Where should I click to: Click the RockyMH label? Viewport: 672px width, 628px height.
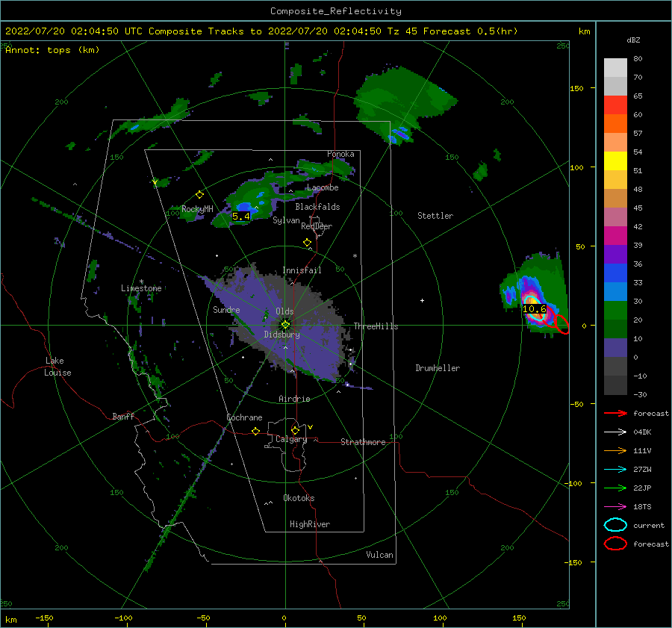pos(197,209)
